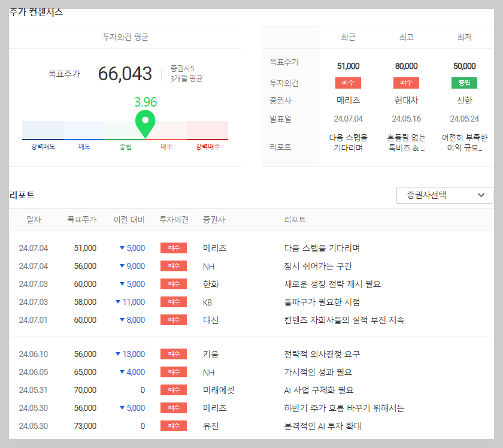The height and width of the screenshot is (448, 503).
Task: Click the 투자의견 table column header
Action: (174, 220)
